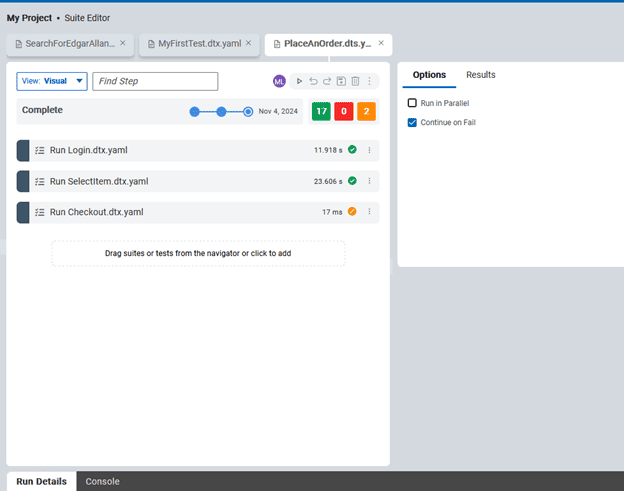Click the ML user avatar

tap(279, 81)
